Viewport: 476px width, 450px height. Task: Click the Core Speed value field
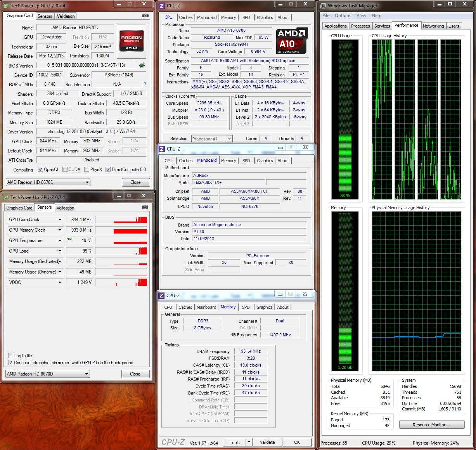click(209, 103)
